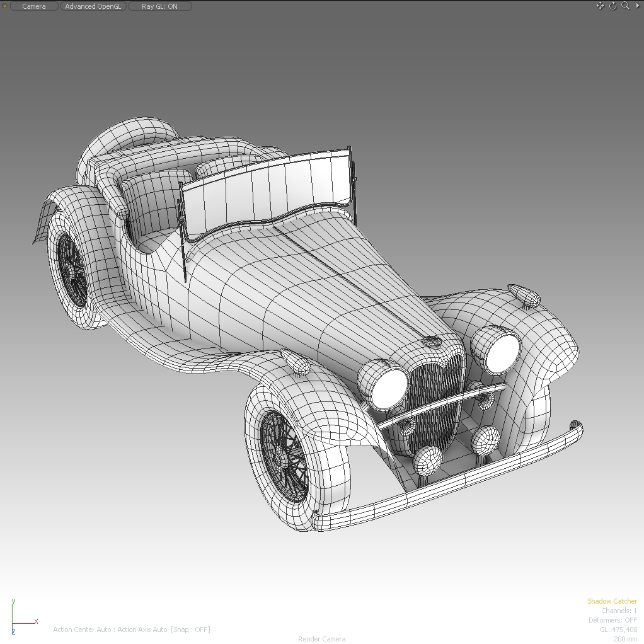Open the Action Center Auto selector
This screenshot has height=644, width=644.
(x=81, y=630)
